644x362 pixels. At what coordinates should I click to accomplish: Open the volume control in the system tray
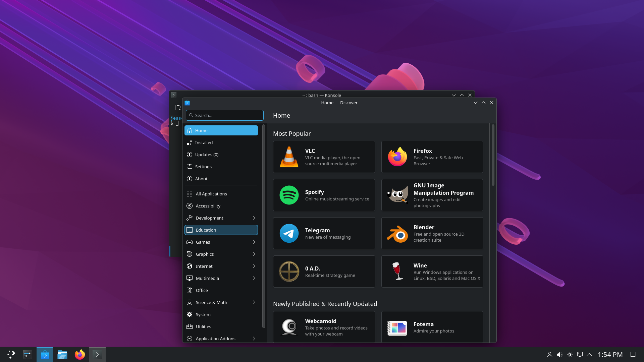(559, 355)
